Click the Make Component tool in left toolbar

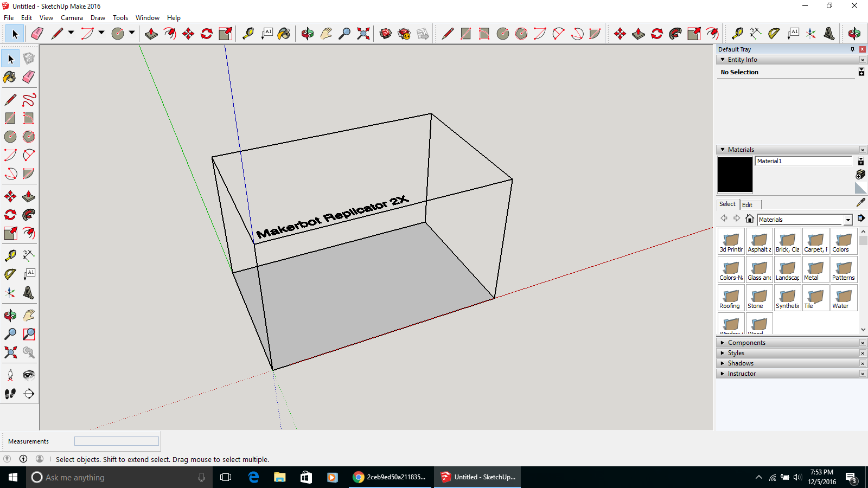point(29,59)
